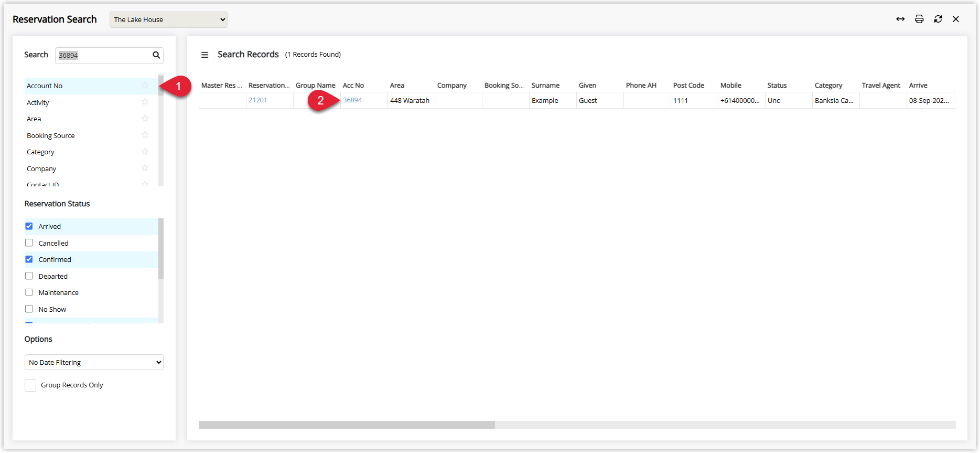980x453 pixels.
Task: Sort by Master Res column header
Action: pyautogui.click(x=222, y=86)
